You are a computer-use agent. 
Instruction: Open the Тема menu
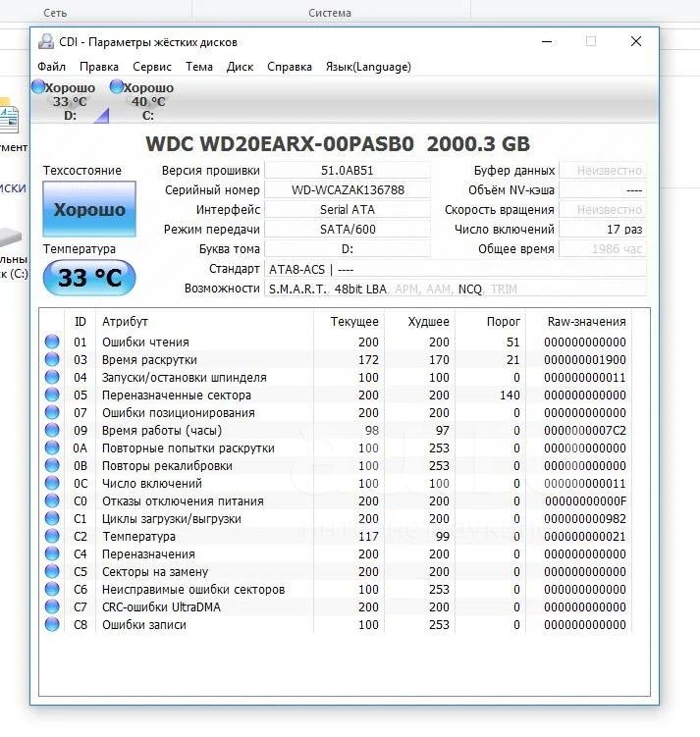199,67
